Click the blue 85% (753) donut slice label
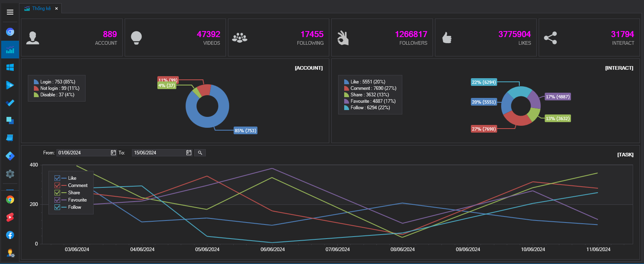The image size is (644, 264). click(x=245, y=131)
